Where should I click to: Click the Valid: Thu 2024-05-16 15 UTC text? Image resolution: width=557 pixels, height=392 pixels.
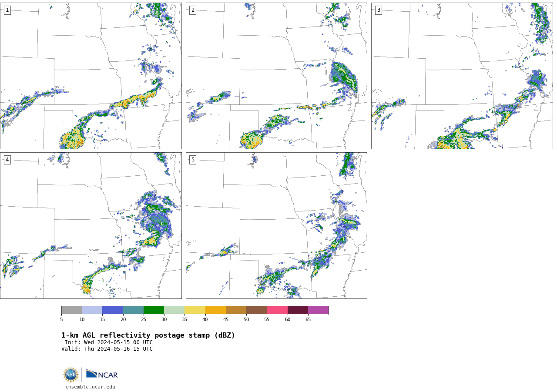pos(107,349)
